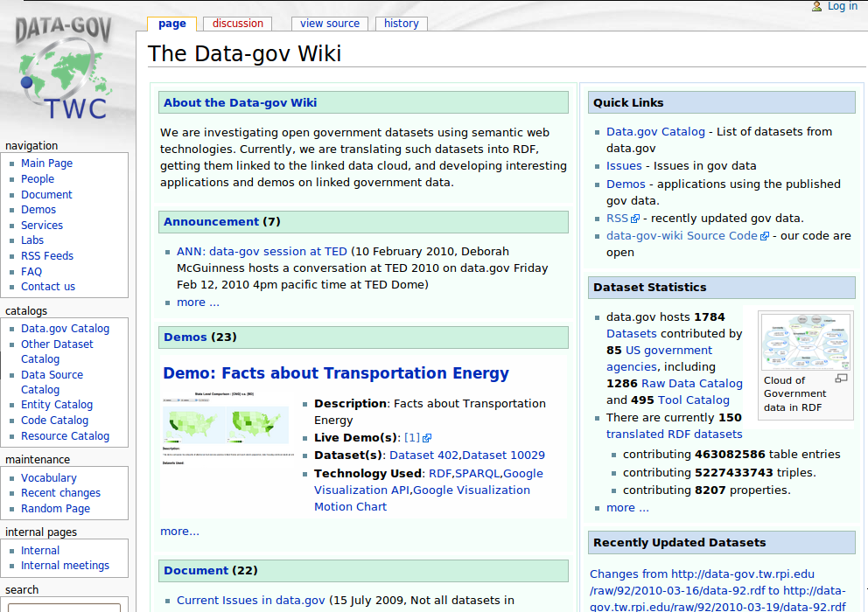Open Data.gov Catalog in Quick Links
This screenshot has width=868, height=612.
[x=655, y=132]
